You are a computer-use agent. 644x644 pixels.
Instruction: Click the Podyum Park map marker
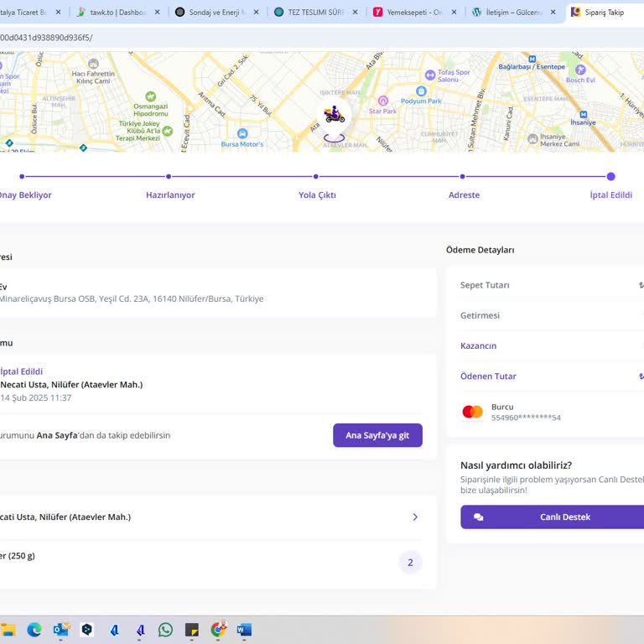tap(421, 91)
